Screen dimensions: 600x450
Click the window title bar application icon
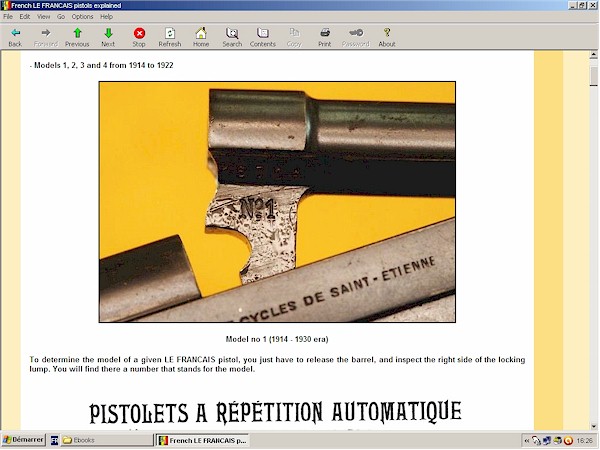(x=5, y=5)
